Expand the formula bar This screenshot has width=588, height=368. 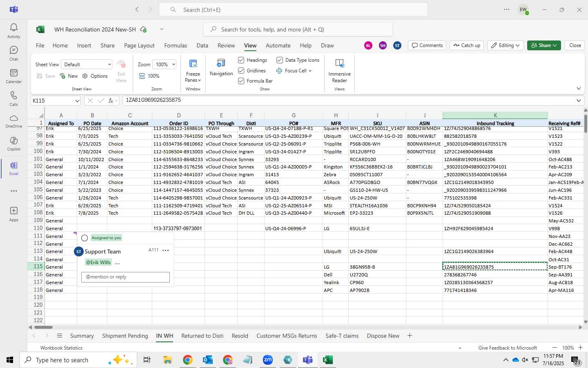coord(579,101)
